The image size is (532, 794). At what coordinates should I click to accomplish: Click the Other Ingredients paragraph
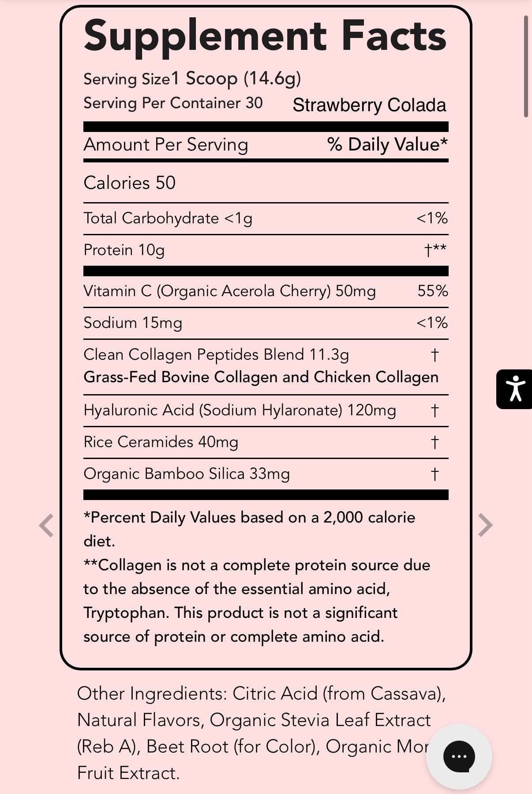[x=261, y=733]
